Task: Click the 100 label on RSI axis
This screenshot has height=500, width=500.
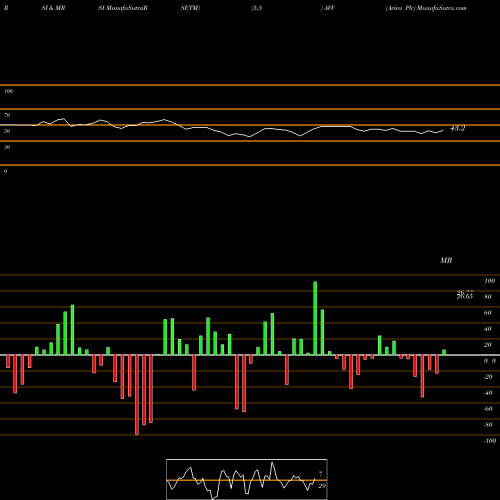Action: (8, 91)
